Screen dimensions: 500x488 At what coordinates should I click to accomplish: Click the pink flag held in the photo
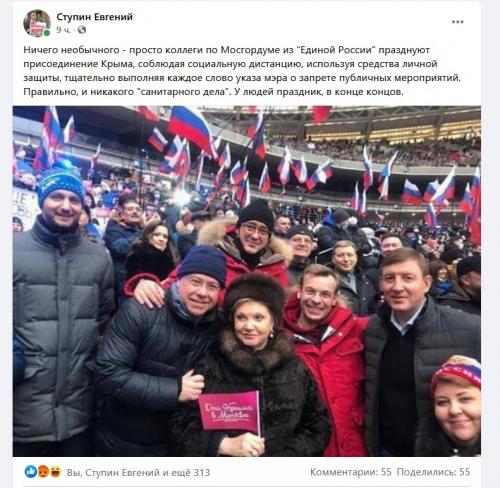pos(229,411)
